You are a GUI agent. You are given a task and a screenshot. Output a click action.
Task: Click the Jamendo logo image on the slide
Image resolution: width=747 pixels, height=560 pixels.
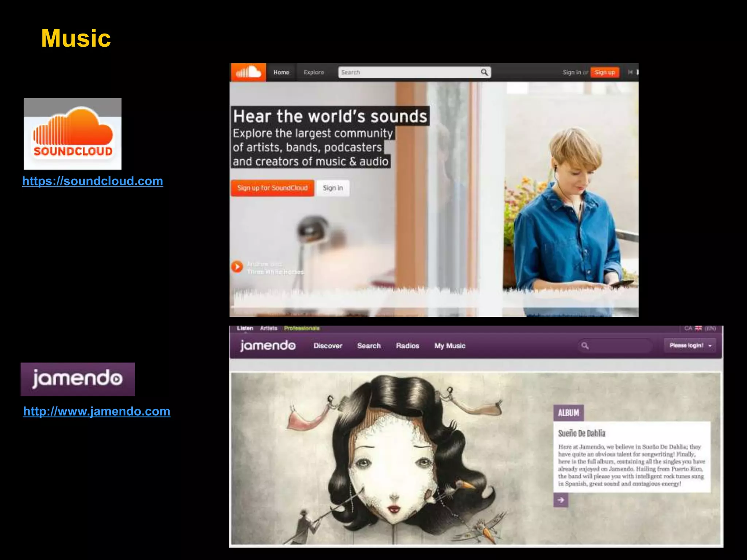click(78, 379)
